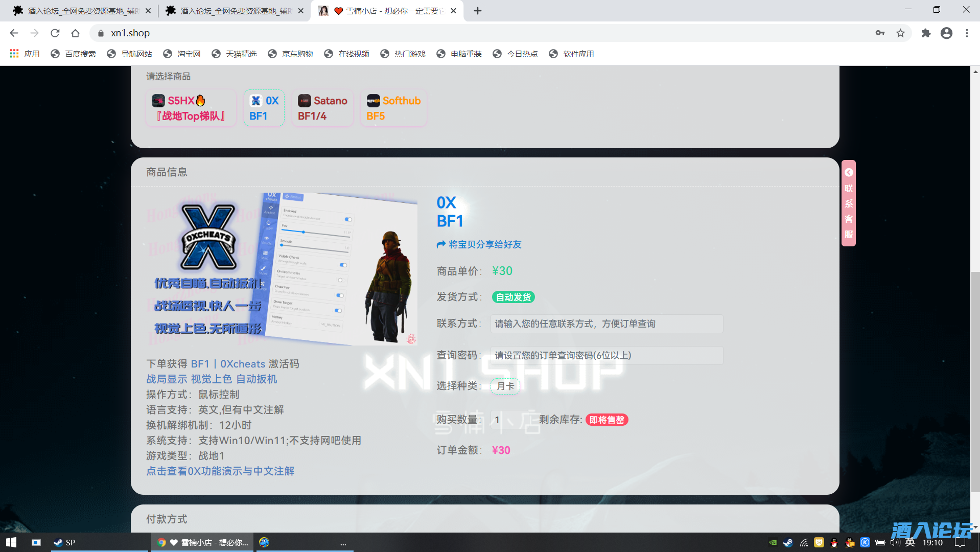
Task: Open the 电脑重装 bookmark
Action: [x=459, y=54]
